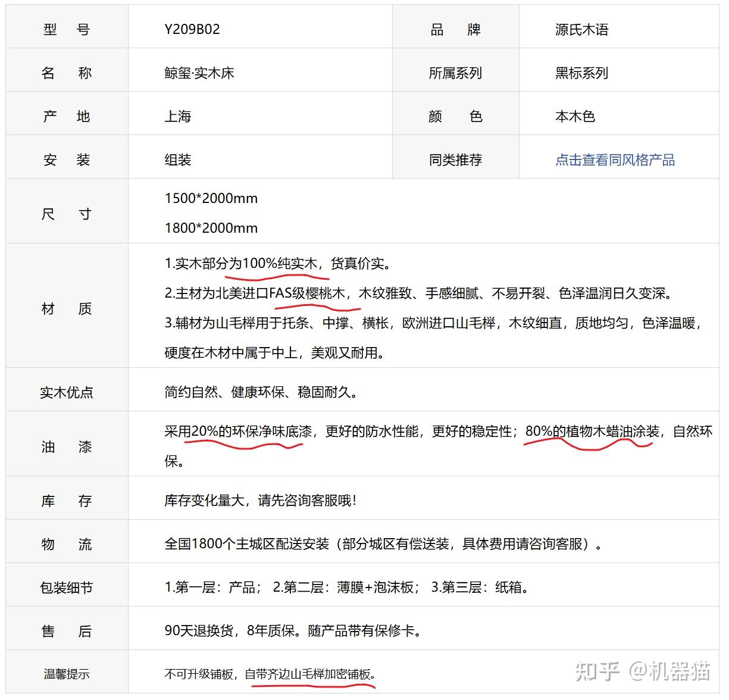This screenshot has height=700, width=729.
Task: Select the 本木色 color value
Action: pos(575,116)
